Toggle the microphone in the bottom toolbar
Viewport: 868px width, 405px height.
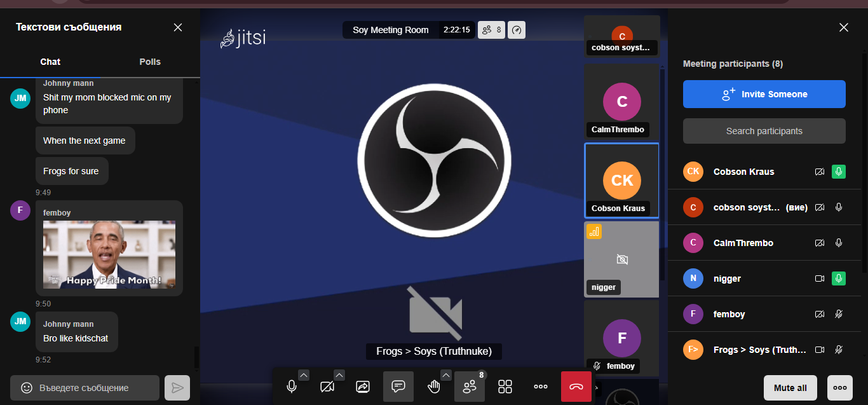[292, 387]
